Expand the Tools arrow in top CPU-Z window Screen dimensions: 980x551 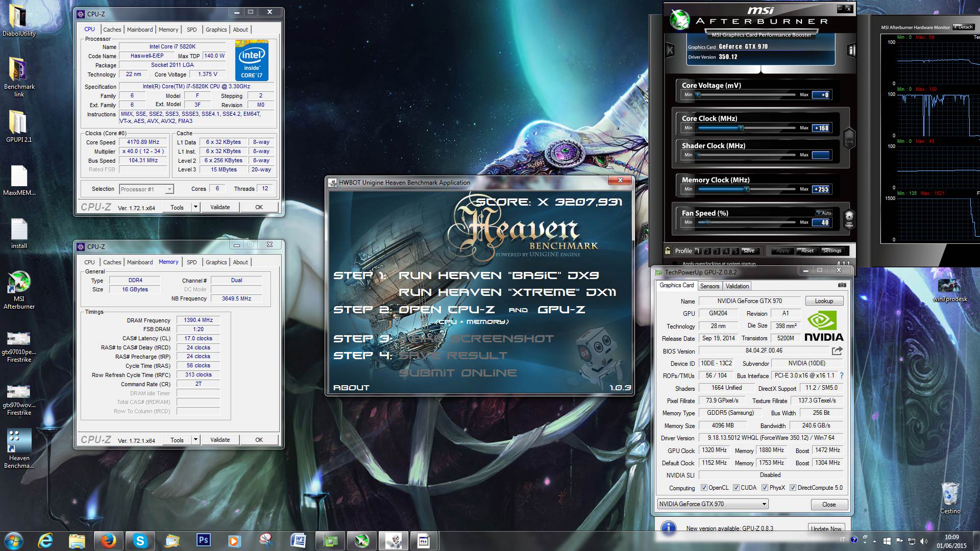pos(195,207)
